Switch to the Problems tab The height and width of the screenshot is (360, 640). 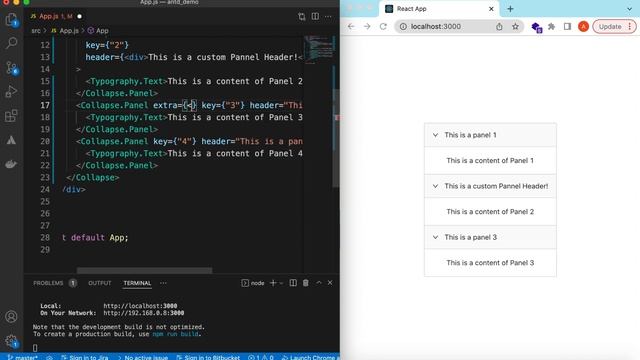48,283
